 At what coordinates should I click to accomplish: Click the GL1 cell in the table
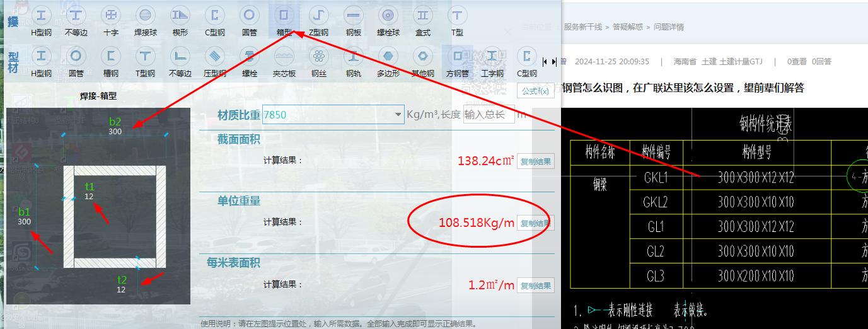[x=655, y=227]
